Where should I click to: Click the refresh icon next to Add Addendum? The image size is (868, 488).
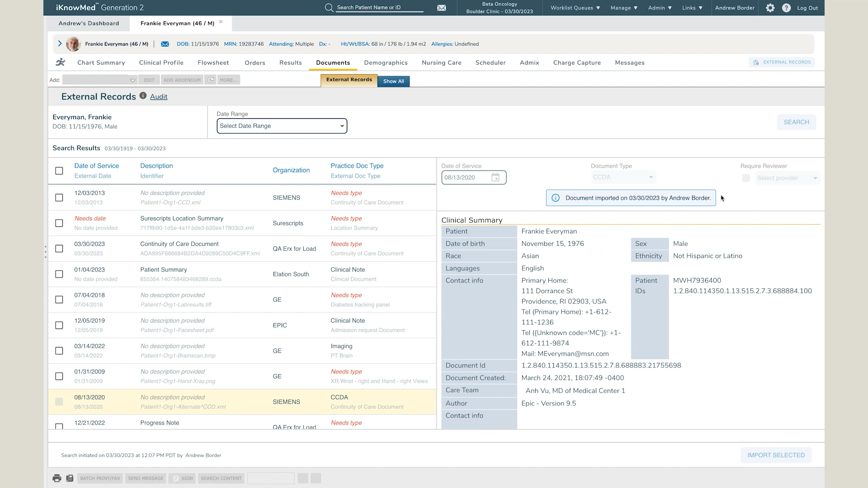(210, 80)
